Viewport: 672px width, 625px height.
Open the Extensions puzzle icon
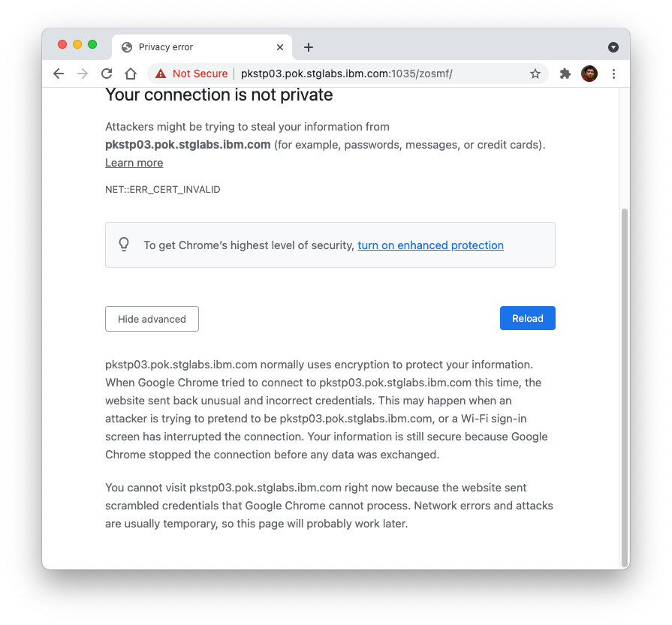tap(565, 74)
